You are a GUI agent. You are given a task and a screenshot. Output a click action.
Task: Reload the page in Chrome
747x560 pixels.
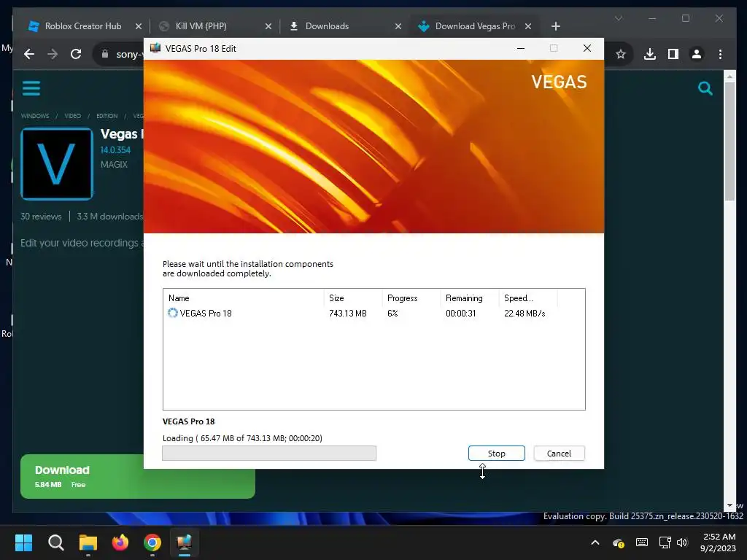click(76, 54)
